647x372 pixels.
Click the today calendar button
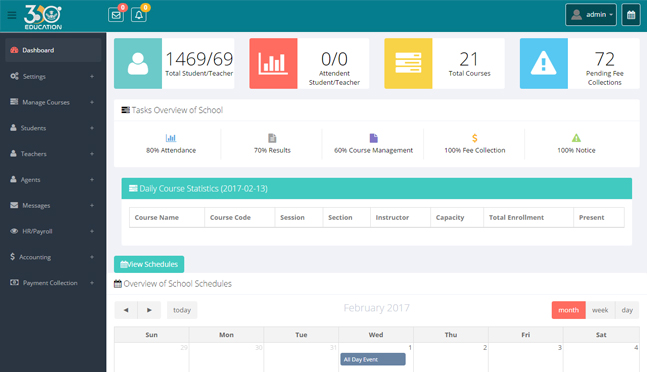pyautogui.click(x=182, y=310)
